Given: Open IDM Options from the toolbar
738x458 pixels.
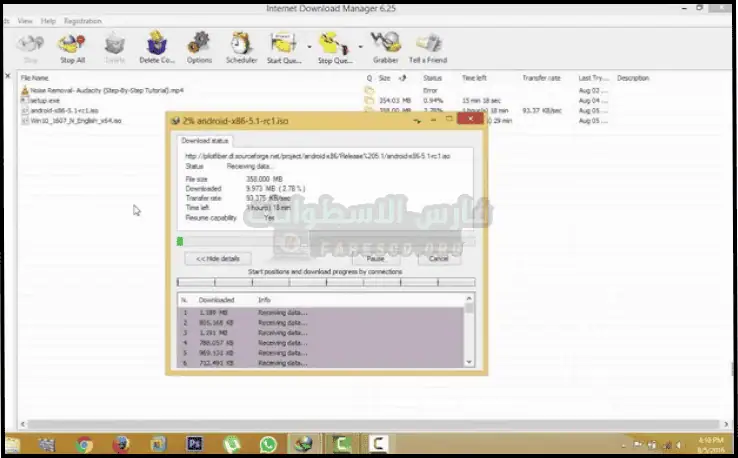Looking at the screenshot, I should pyautogui.click(x=199, y=46).
